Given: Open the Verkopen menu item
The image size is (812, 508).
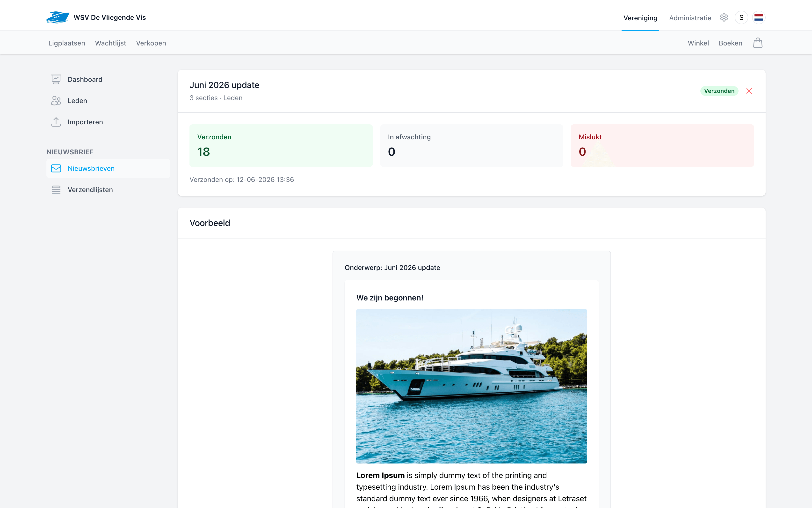Looking at the screenshot, I should (x=151, y=43).
